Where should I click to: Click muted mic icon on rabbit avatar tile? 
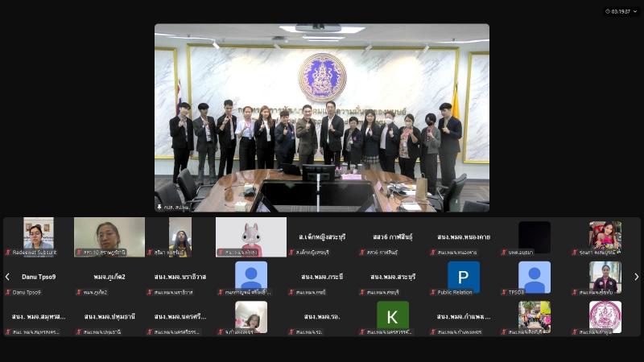[221, 253]
